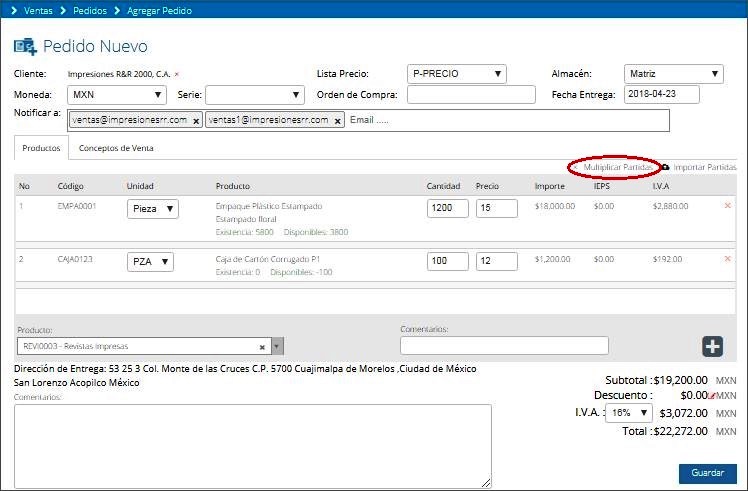Clear selected product REVI0003 with x
Screen dimensions: 748x491
click(262, 347)
